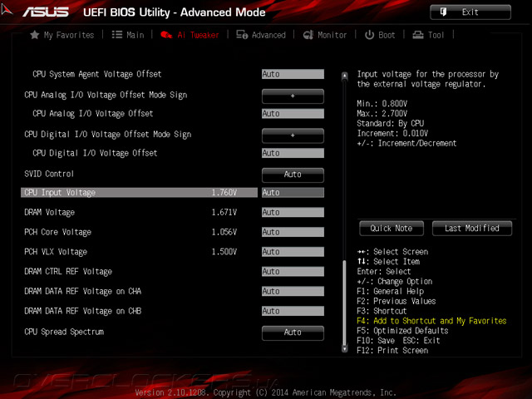Click the Advanced tab icon
The image size is (532, 399).
242,35
